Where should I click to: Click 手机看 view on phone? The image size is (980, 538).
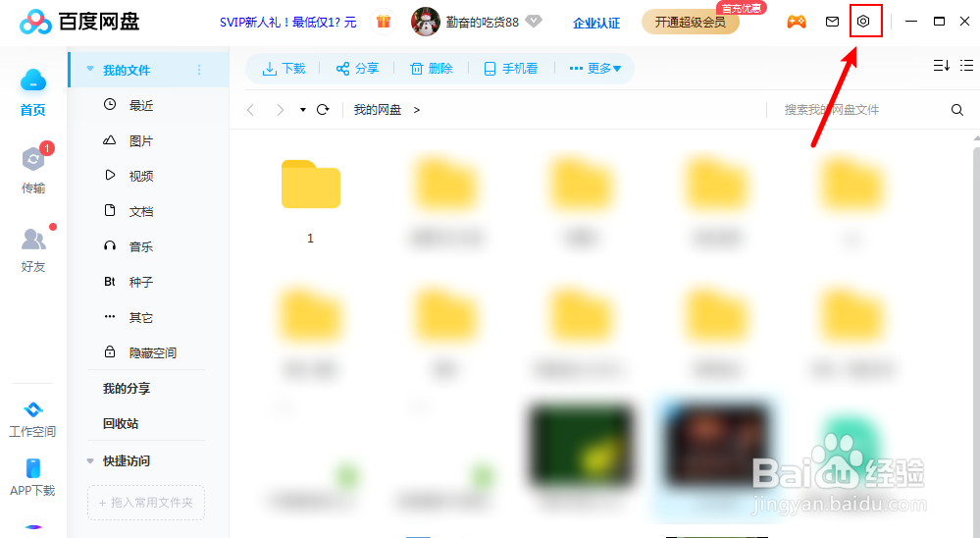[x=511, y=68]
